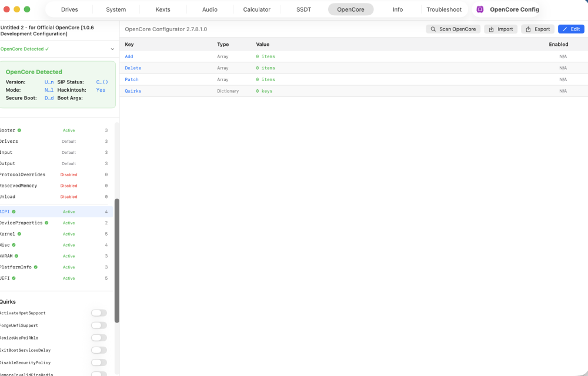Click the magnifier icon in Scan OpenCore

point(433,29)
